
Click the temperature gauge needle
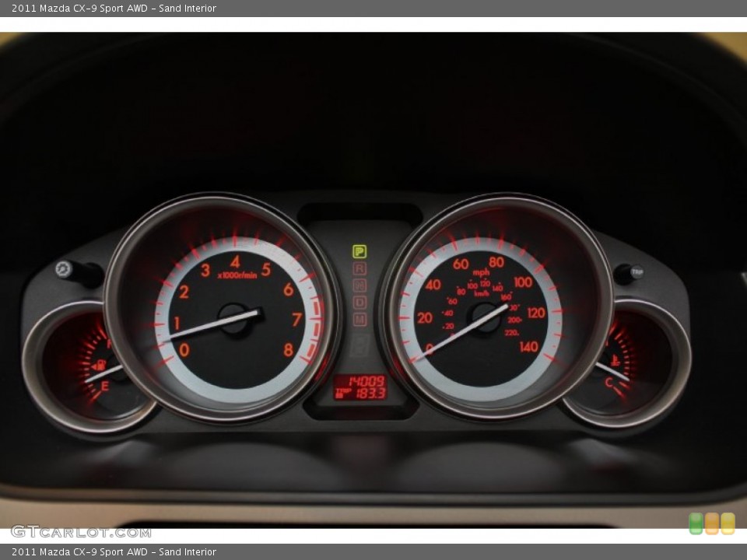[612, 372]
